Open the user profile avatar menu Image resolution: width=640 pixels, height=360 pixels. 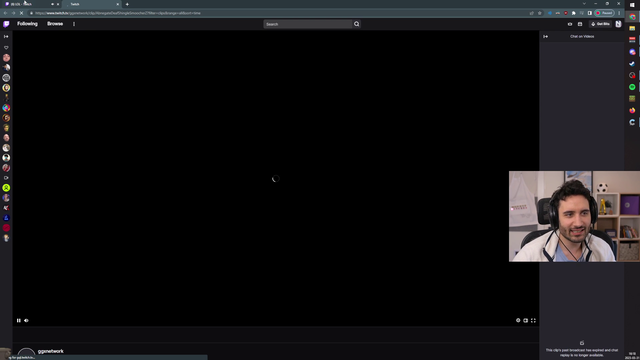point(618,24)
